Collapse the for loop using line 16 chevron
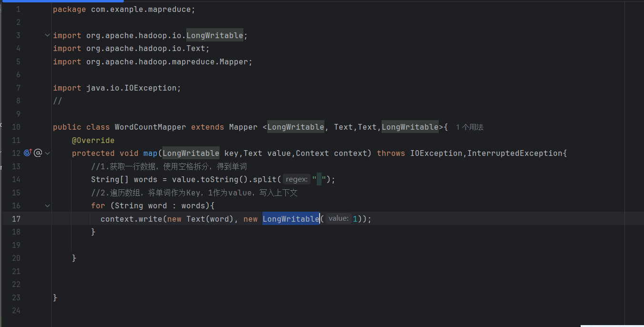Viewport: 644px width, 327px height. [47, 205]
